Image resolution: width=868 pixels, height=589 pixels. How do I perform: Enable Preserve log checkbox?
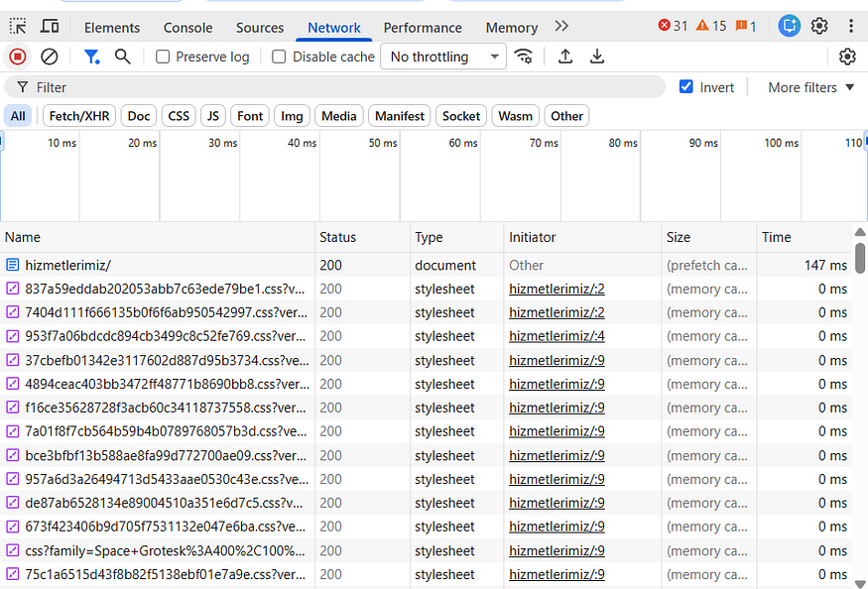pyautogui.click(x=163, y=57)
